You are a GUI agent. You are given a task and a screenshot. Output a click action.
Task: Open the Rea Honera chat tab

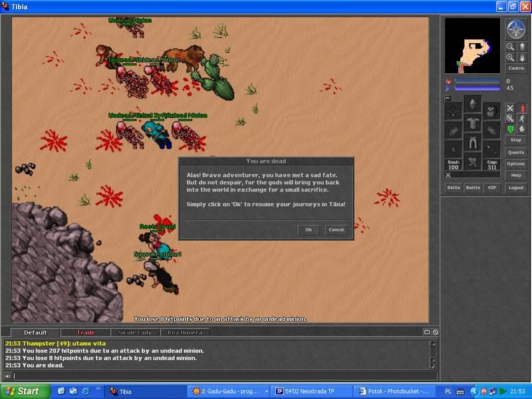point(185,332)
